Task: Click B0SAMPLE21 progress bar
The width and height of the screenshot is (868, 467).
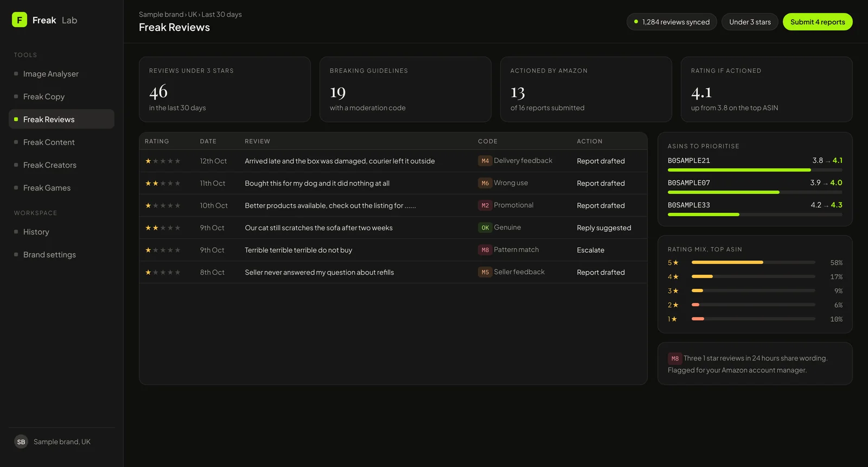Action: [x=755, y=170]
